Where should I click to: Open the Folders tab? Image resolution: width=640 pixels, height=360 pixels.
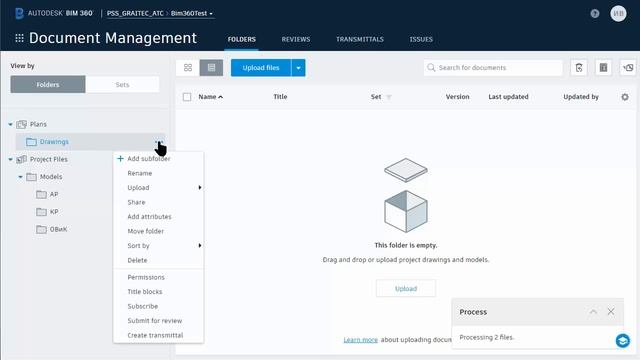click(242, 39)
